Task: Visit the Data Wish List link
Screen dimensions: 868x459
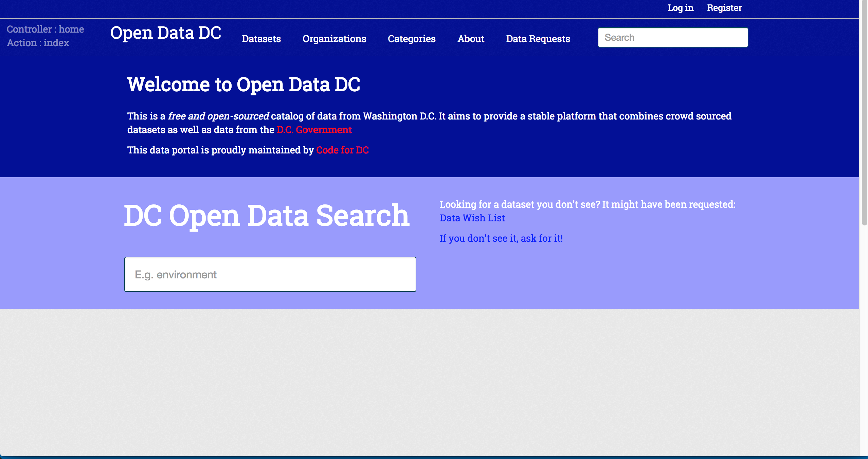Action: pos(472,218)
